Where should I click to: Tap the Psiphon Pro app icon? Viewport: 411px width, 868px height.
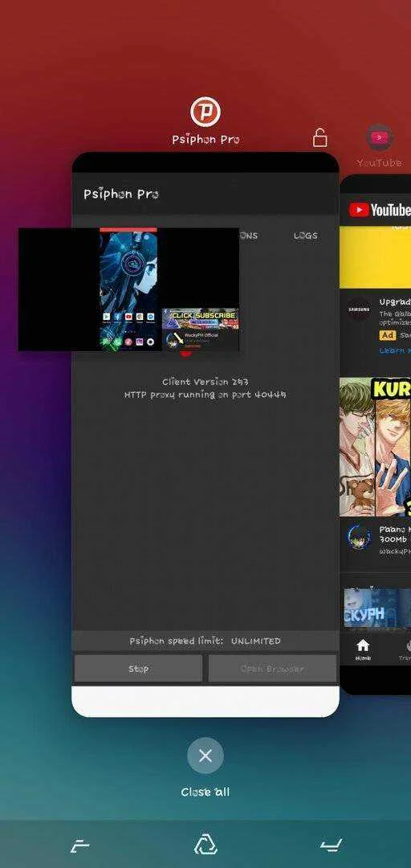click(205, 112)
